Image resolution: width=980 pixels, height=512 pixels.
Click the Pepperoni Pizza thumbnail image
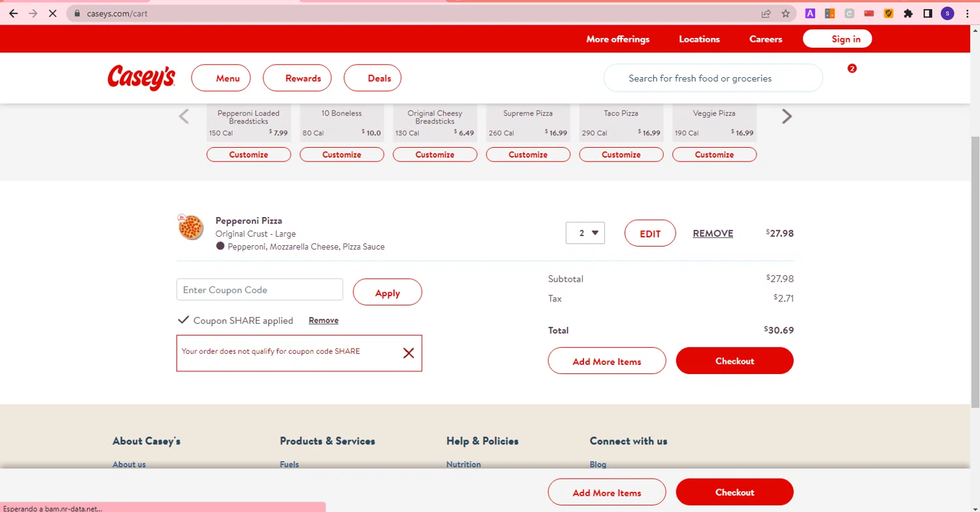190,228
